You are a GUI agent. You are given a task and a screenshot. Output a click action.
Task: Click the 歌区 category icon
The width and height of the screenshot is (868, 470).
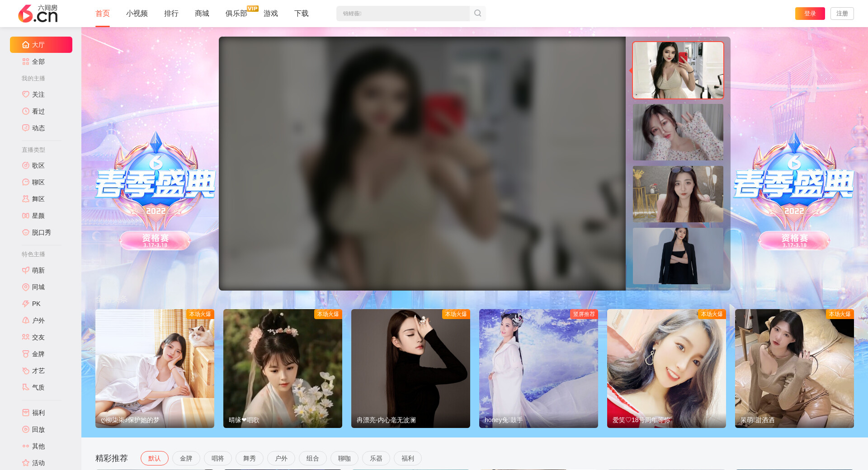(26, 165)
